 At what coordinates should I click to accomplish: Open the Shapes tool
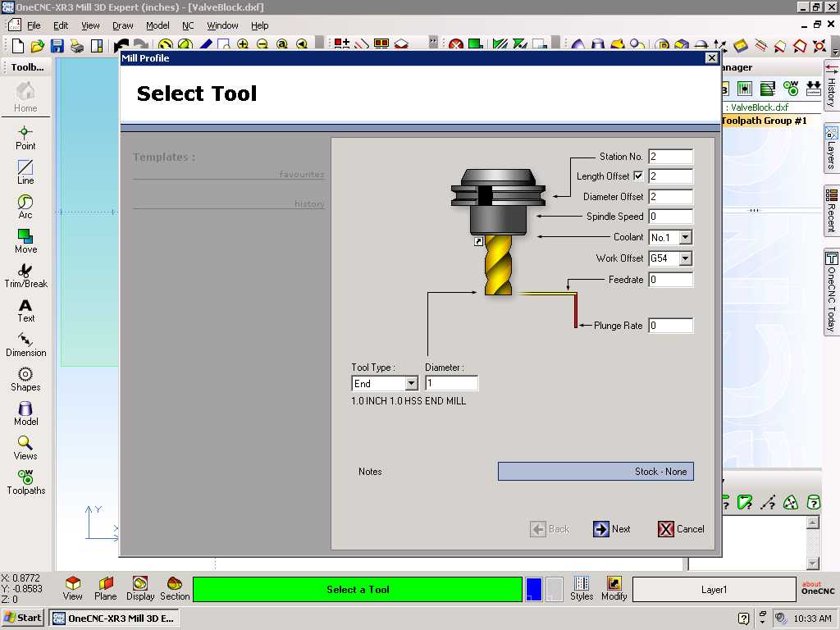tap(25, 379)
